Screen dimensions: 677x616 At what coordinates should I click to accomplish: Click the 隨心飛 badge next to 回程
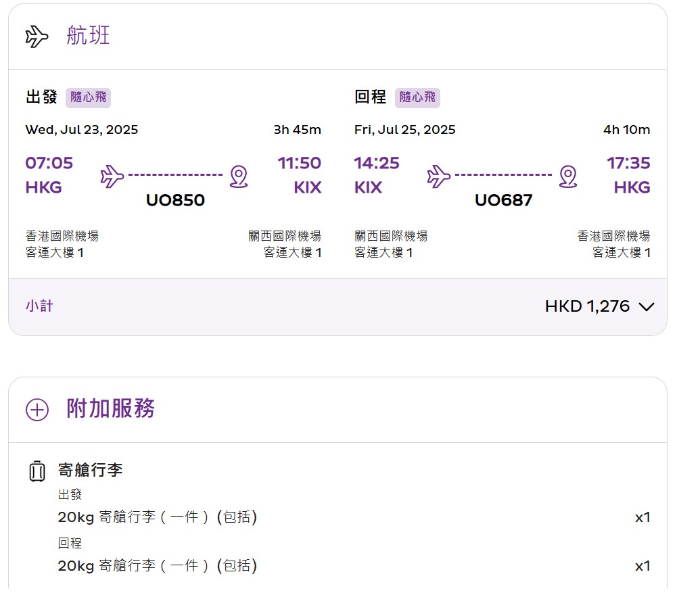point(417,97)
